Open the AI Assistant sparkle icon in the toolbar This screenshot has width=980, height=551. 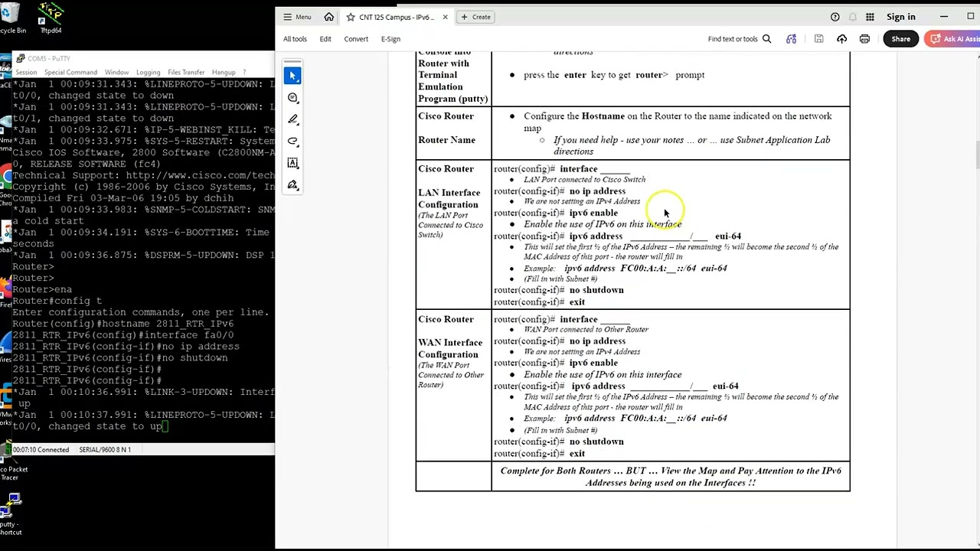click(791, 39)
